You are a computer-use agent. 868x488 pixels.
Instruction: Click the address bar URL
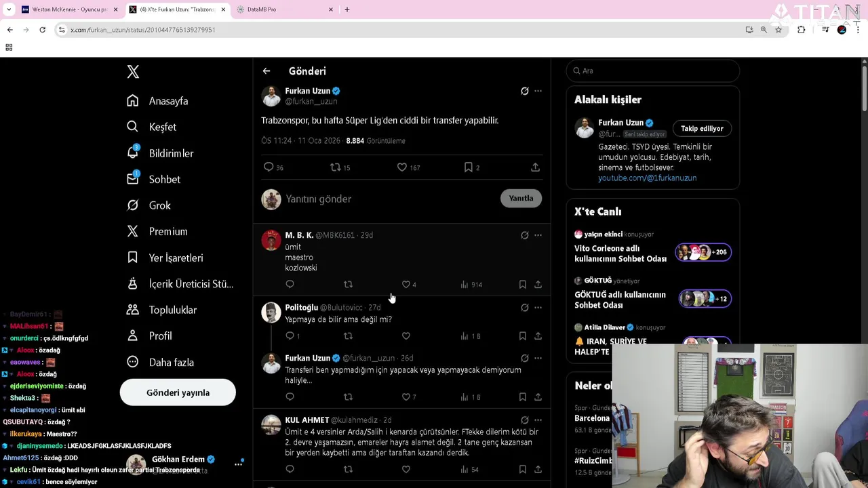click(x=143, y=30)
